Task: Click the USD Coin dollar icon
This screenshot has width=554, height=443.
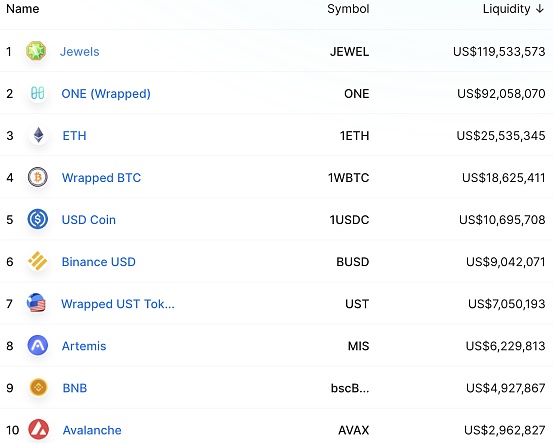Action: [x=38, y=219]
